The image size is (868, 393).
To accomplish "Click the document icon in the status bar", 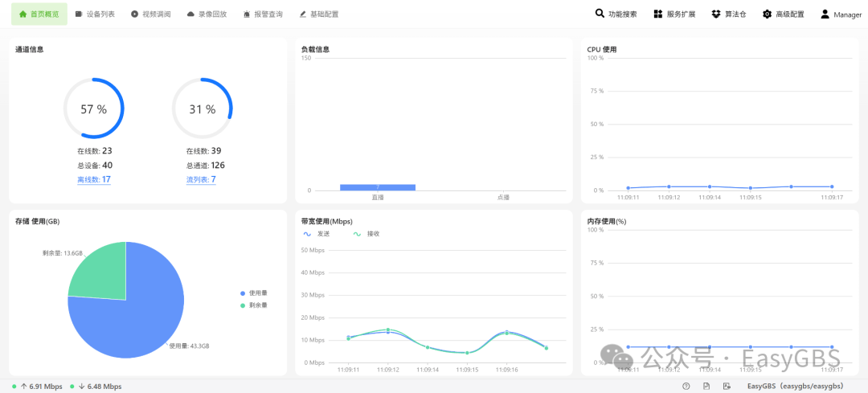I will pos(706,387).
